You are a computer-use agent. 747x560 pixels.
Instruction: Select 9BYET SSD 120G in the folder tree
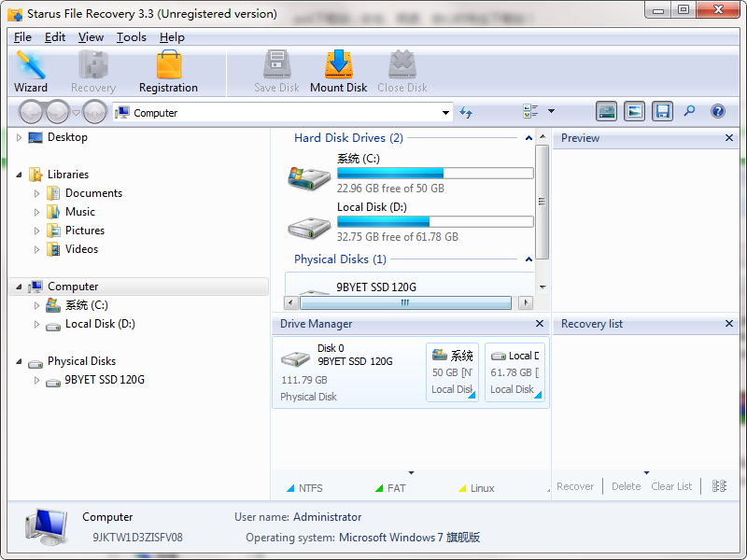pos(105,380)
